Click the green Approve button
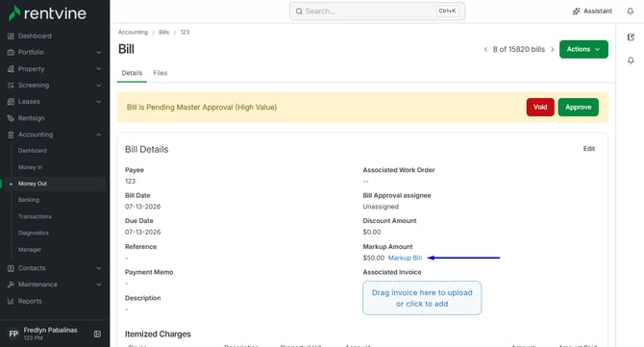The width and height of the screenshot is (644, 347). (579, 108)
